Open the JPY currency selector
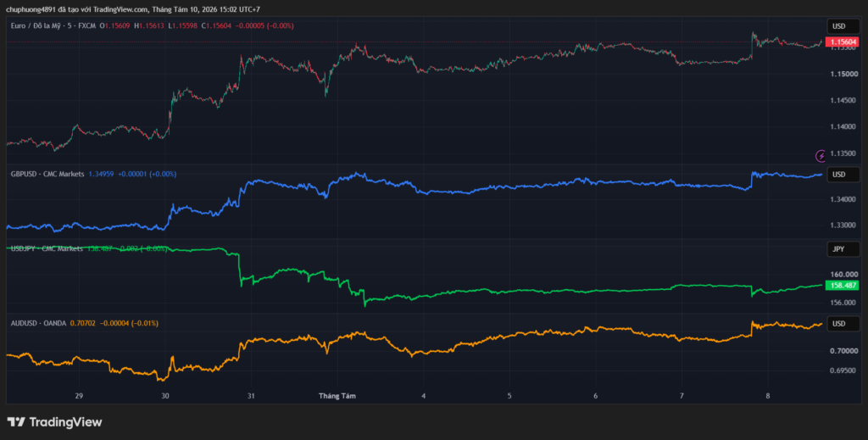The height and width of the screenshot is (440, 868). 843,249
